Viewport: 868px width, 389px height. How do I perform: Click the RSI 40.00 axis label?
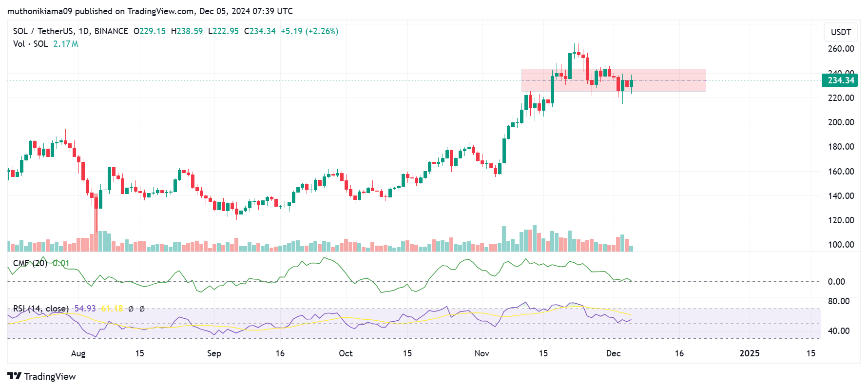click(839, 331)
